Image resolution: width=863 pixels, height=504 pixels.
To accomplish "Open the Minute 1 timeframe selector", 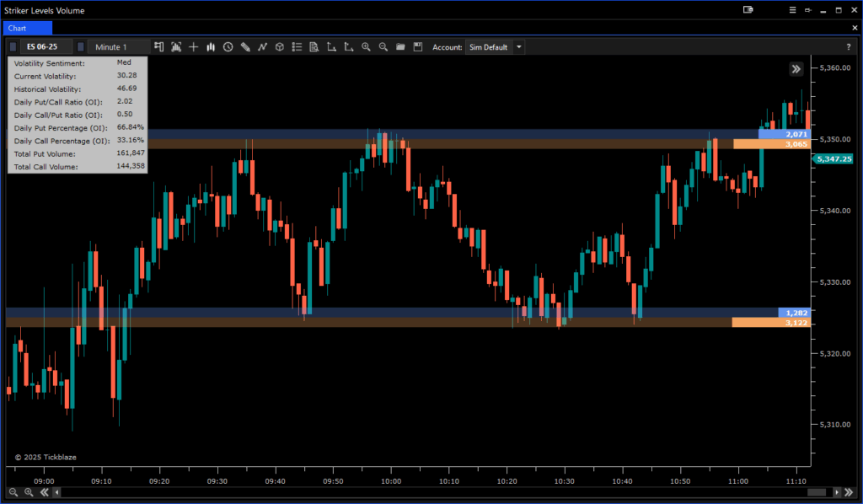I will click(x=118, y=47).
